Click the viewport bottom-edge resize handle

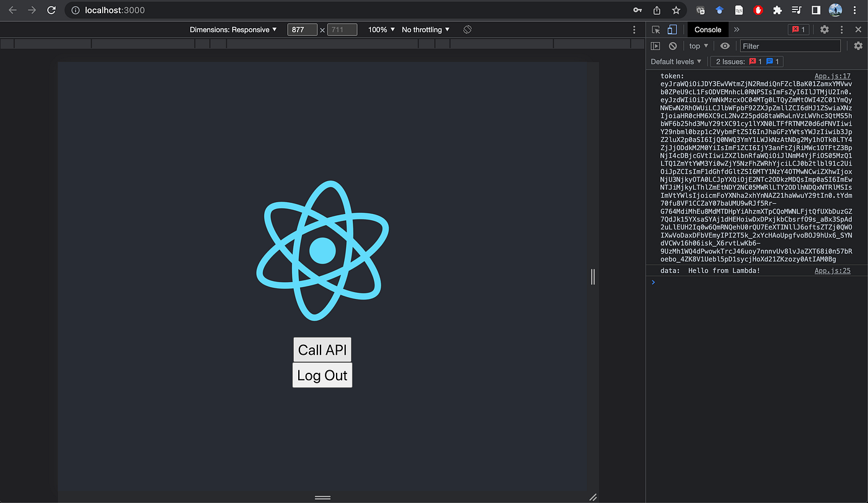pos(322,497)
